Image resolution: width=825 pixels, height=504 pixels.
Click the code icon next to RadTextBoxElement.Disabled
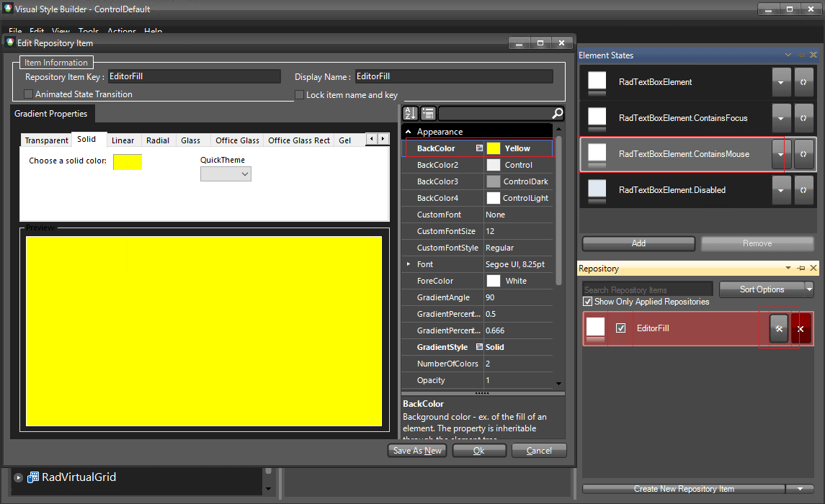(x=804, y=190)
